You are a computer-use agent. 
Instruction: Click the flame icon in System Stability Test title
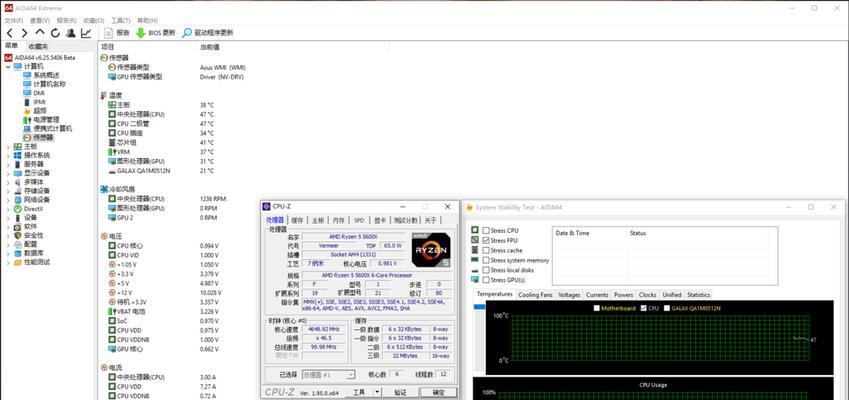pyautogui.click(x=470, y=207)
